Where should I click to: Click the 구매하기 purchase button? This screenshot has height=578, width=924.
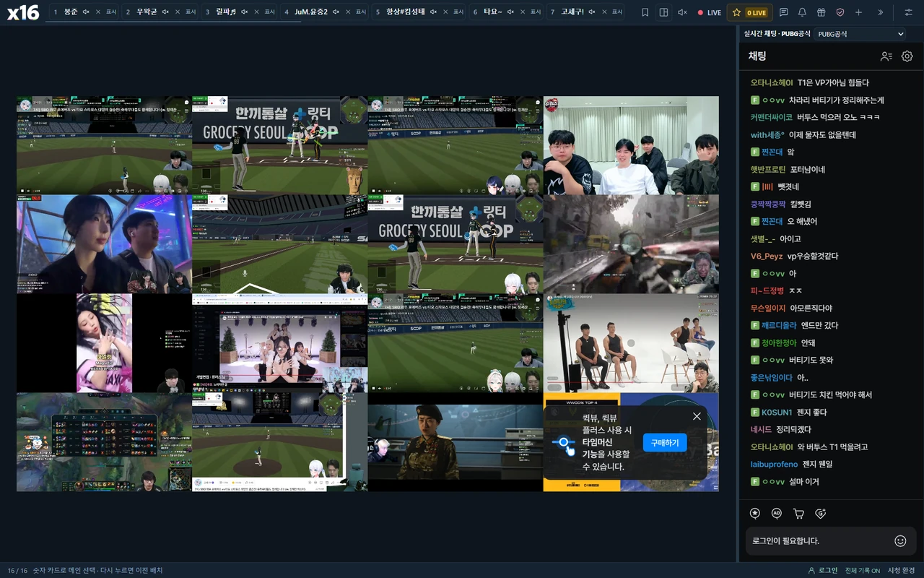point(665,443)
